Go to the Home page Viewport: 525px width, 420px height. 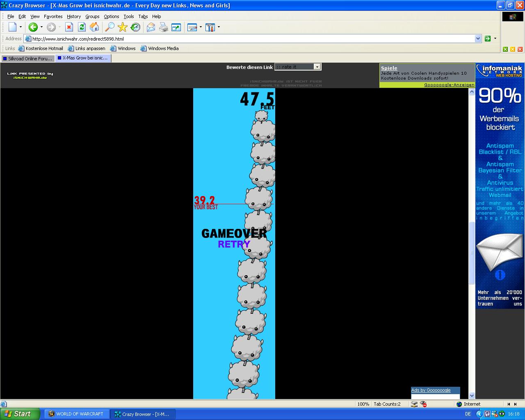pyautogui.click(x=94, y=27)
